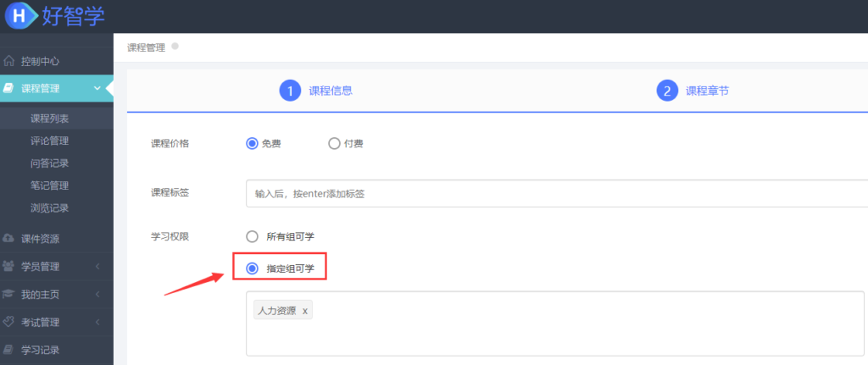Viewport: 868px width, 365px height.
Task: Expand the 考试管理 menu arrow
Action: click(x=97, y=322)
